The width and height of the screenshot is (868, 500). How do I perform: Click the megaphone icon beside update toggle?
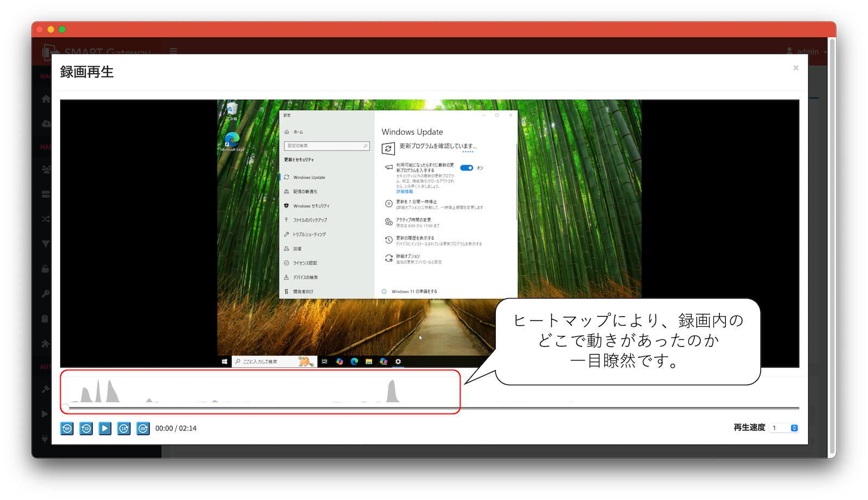(x=389, y=167)
